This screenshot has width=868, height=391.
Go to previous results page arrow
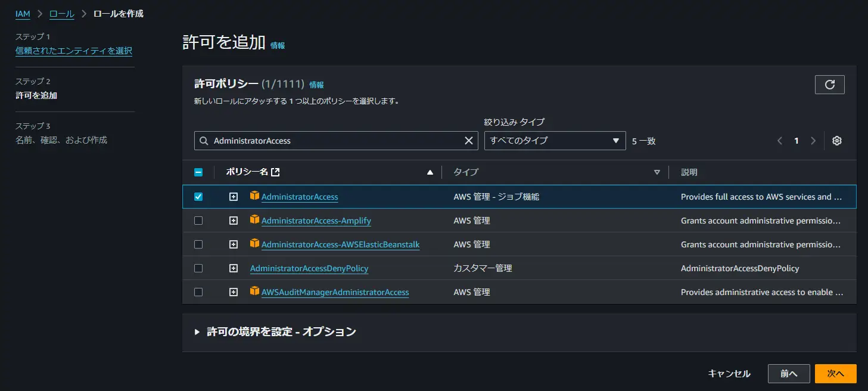pos(780,141)
